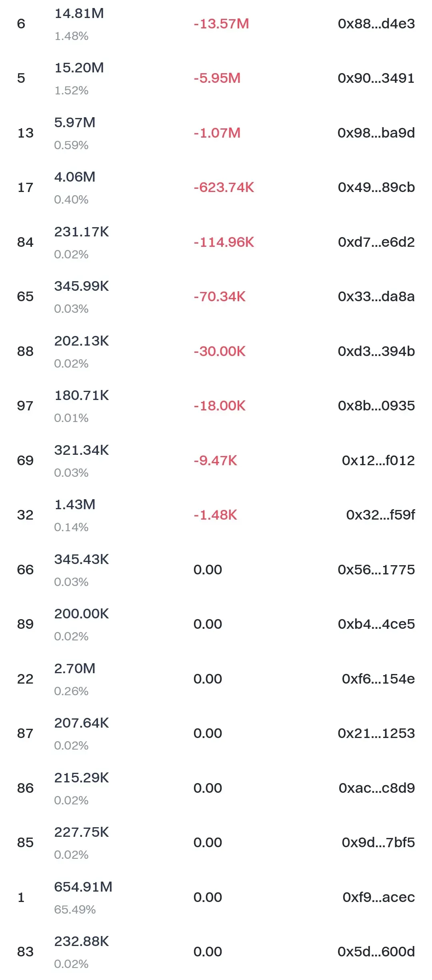Screen dimensions: 432x980
Task: Click the 654.91M balance of rank 1
Action: pyautogui.click(x=83, y=887)
